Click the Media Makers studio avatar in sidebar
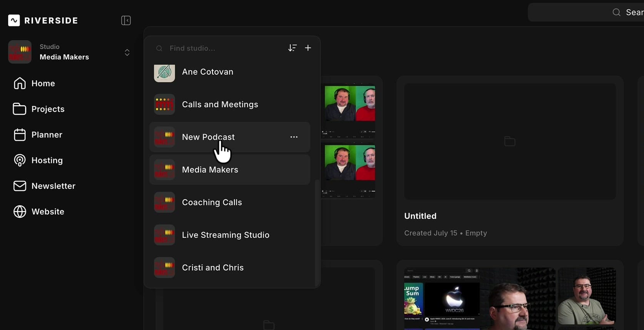The height and width of the screenshot is (330, 644). click(x=20, y=52)
